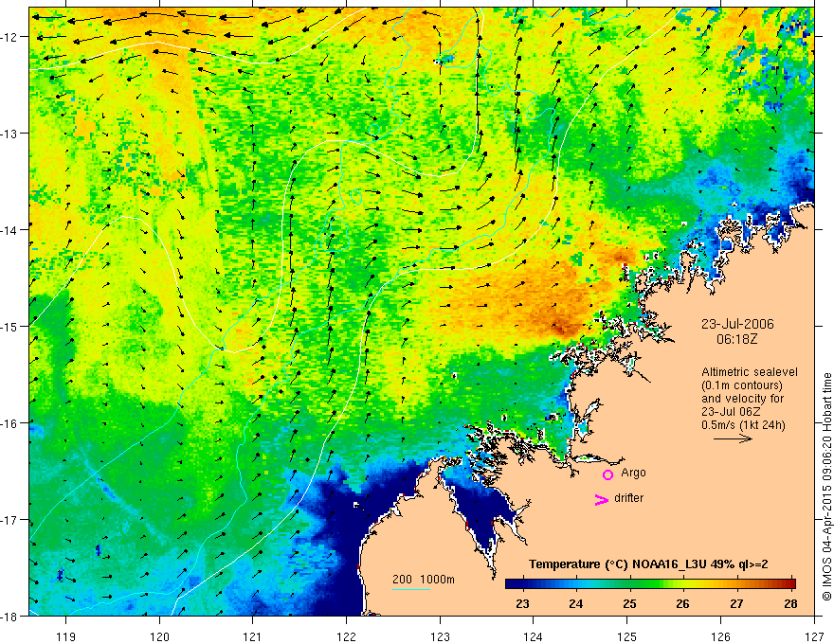Select the time label 06:18Z
834x644 pixels.
736,339
